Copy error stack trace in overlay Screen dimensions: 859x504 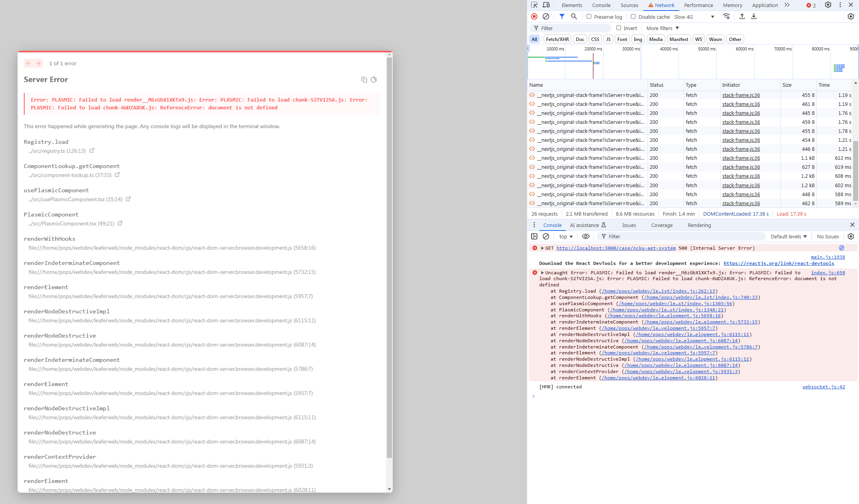[x=364, y=80]
